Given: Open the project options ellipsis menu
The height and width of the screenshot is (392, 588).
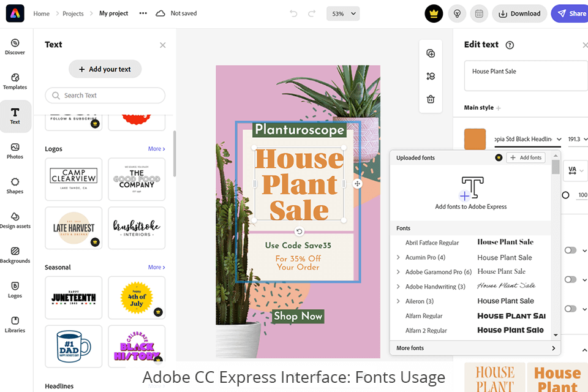Looking at the screenshot, I should pyautogui.click(x=143, y=13).
